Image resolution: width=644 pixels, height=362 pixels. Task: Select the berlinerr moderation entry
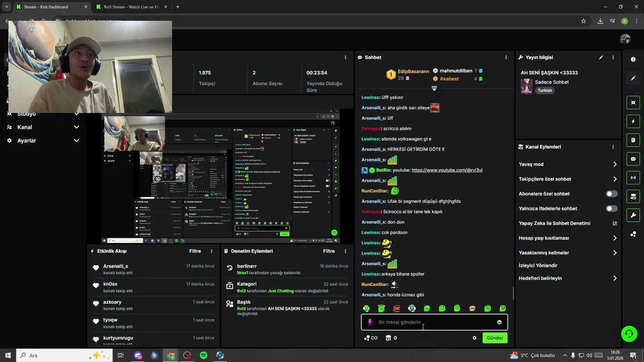(287, 269)
